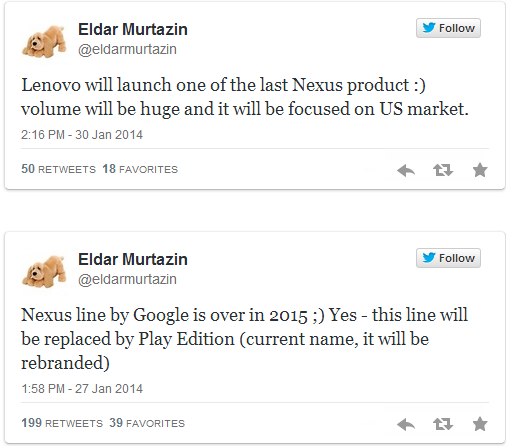This screenshot has width=506, height=446.
Task: Favorite the Play Edition tweet star
Action: (480, 424)
